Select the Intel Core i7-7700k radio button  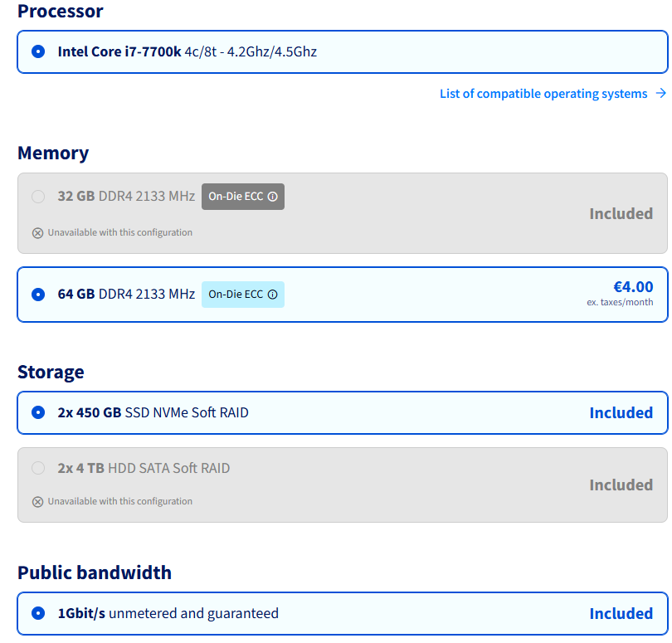(x=38, y=51)
